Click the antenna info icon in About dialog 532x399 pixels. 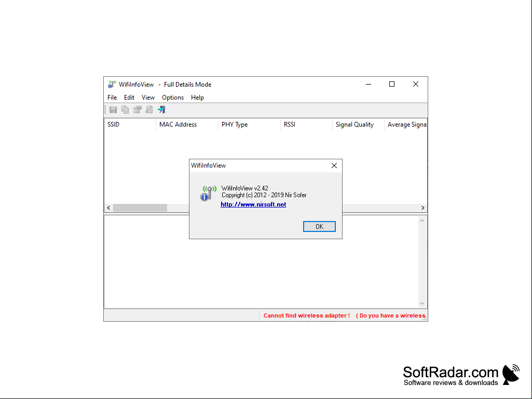pyautogui.click(x=208, y=194)
